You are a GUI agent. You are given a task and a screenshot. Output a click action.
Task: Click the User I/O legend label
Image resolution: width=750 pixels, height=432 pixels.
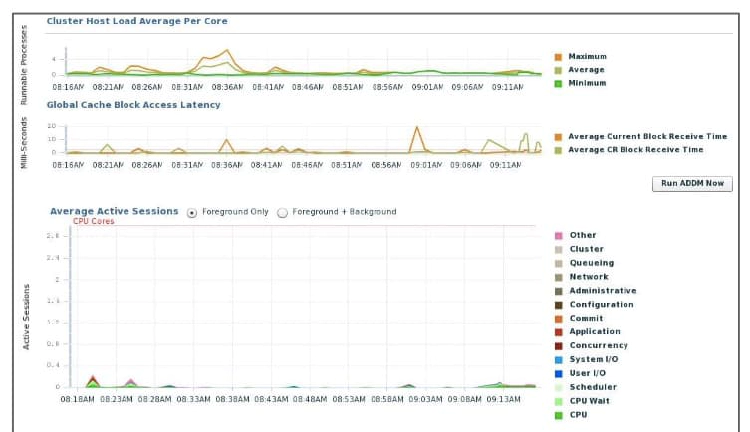587,373
